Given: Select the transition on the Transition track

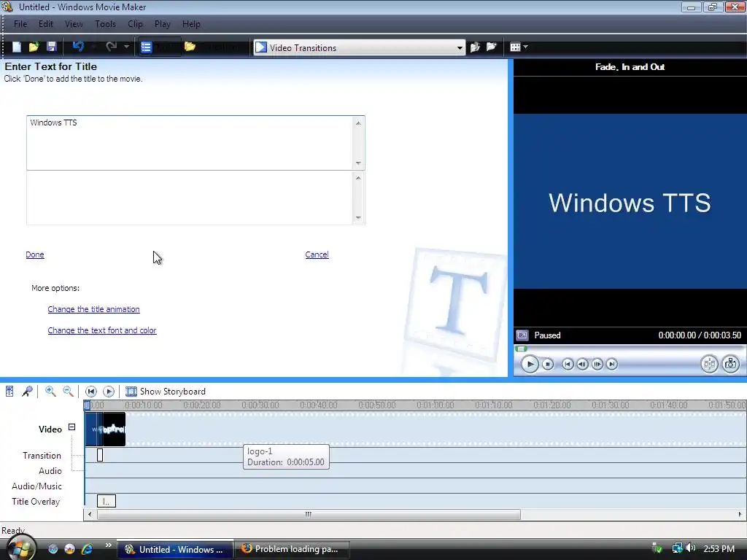Looking at the screenshot, I should pyautogui.click(x=100, y=455).
